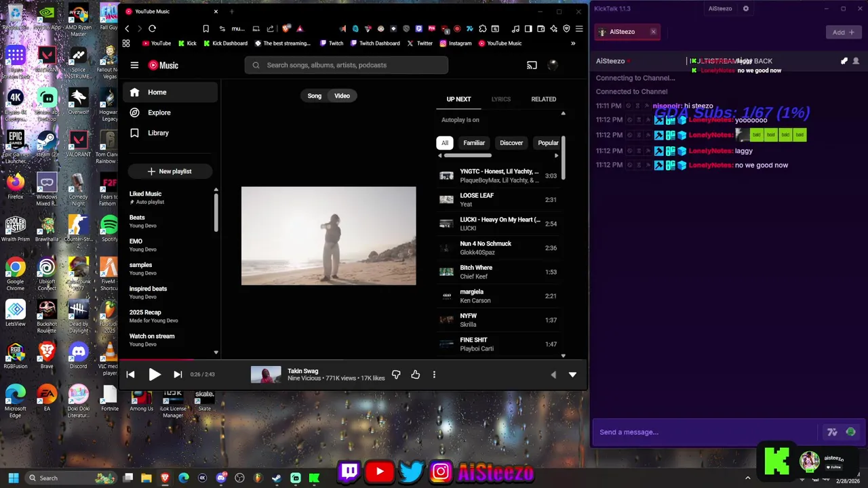Viewport: 868px width, 488px height.
Task: Skip to the next track
Action: coord(178,374)
